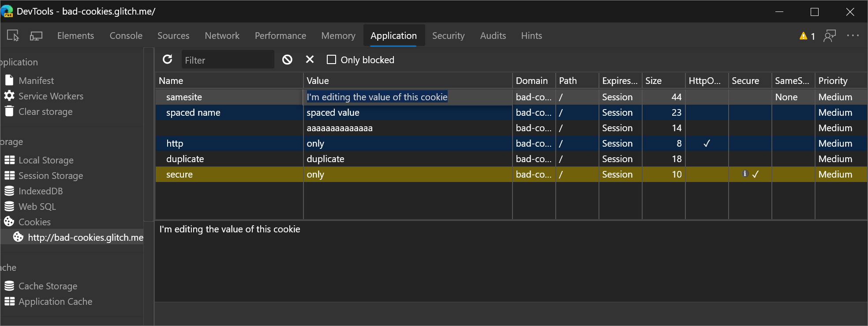Refresh the cookies table

(168, 60)
